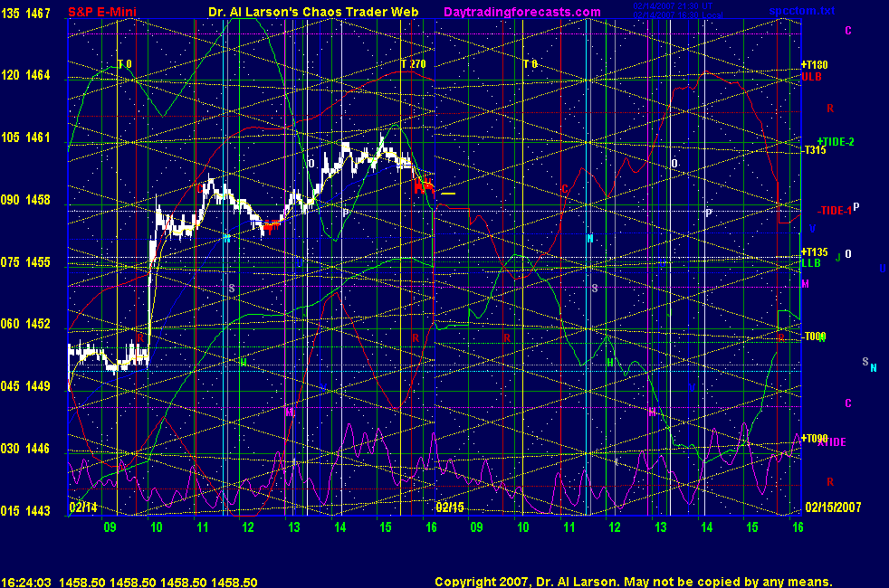Screen dimensions: 889x588
Task: Click the "02/14/2007 21:30 UT" timestamp
Action: click(x=673, y=5)
